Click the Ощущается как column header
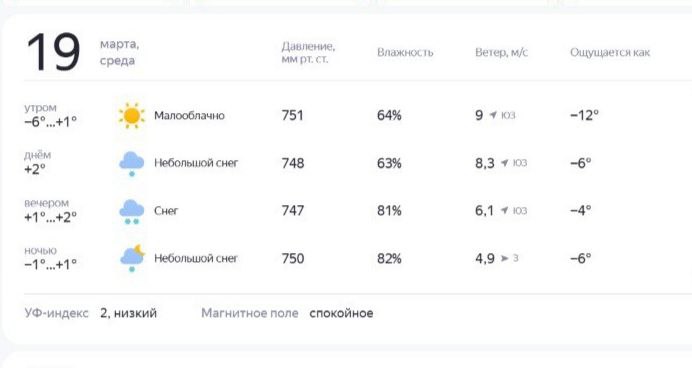This screenshot has width=692, height=368. [610, 53]
